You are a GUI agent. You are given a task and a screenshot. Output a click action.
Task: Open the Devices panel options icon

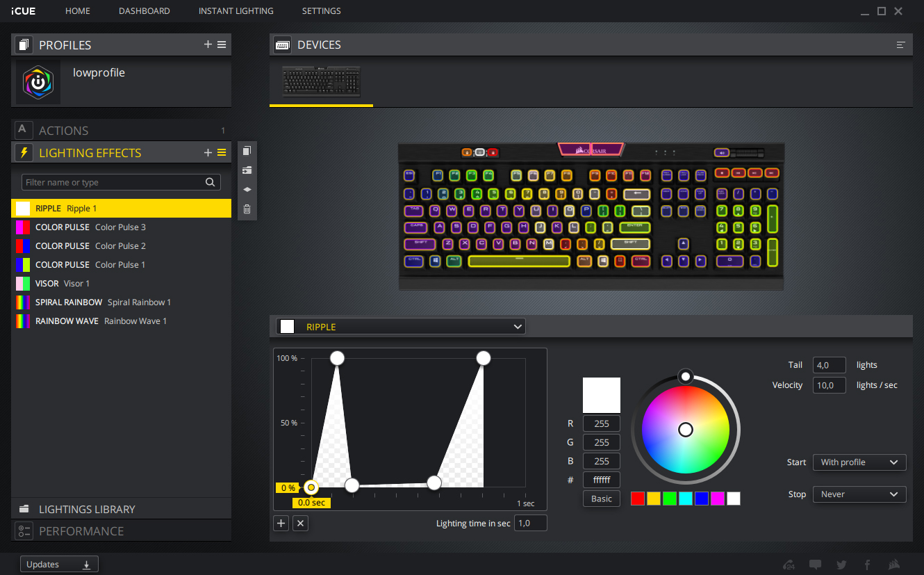click(x=901, y=44)
